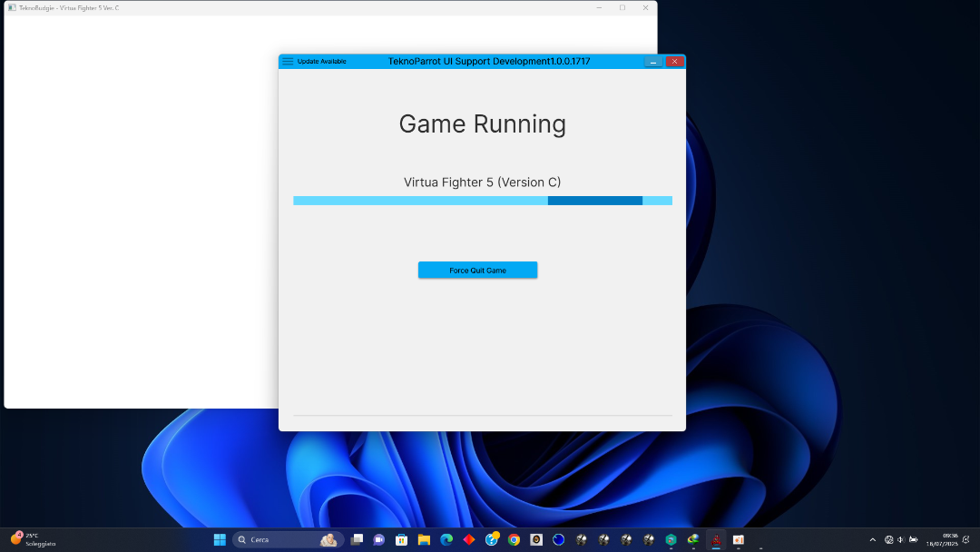
Task: Click the game loading progress bar
Action: tap(483, 201)
